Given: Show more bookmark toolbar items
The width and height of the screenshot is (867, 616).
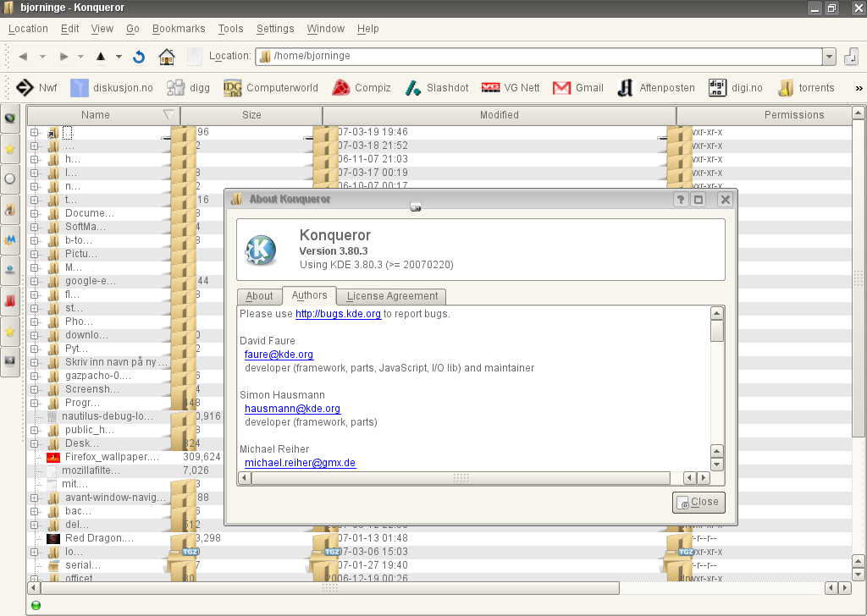Looking at the screenshot, I should point(859,88).
